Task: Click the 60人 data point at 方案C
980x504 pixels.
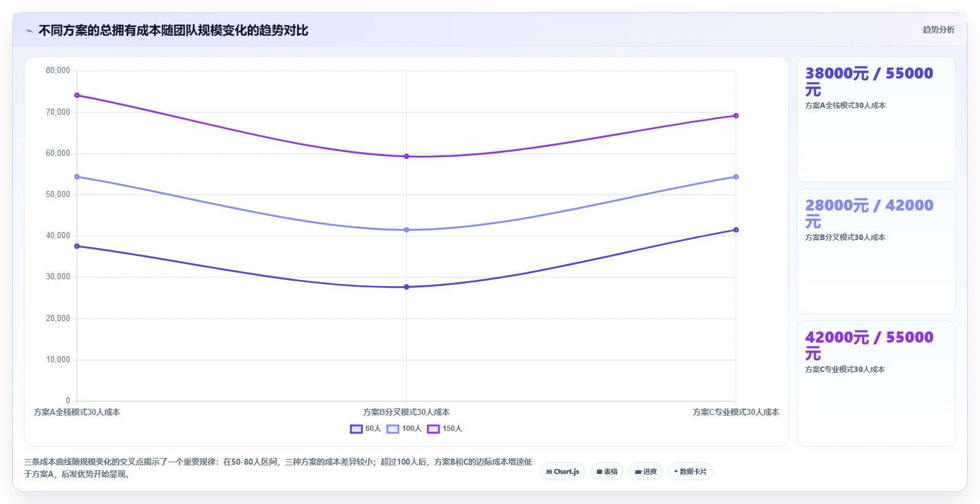Action: [736, 230]
